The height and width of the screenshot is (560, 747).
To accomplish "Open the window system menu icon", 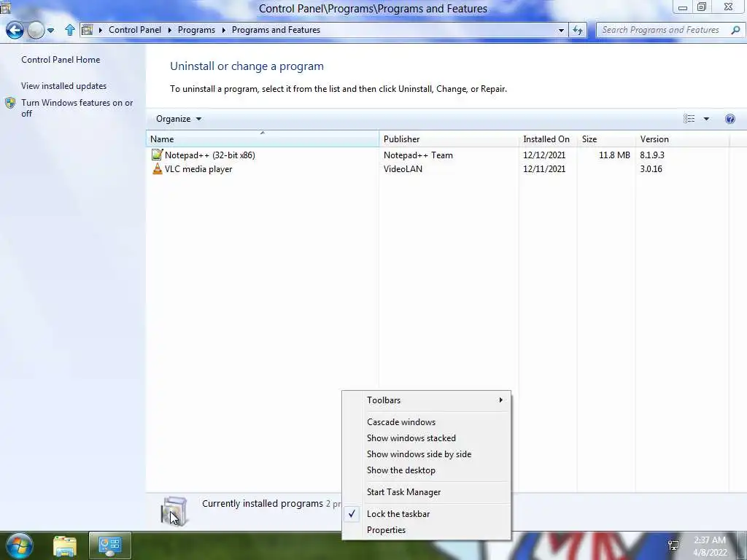I will point(5,7).
